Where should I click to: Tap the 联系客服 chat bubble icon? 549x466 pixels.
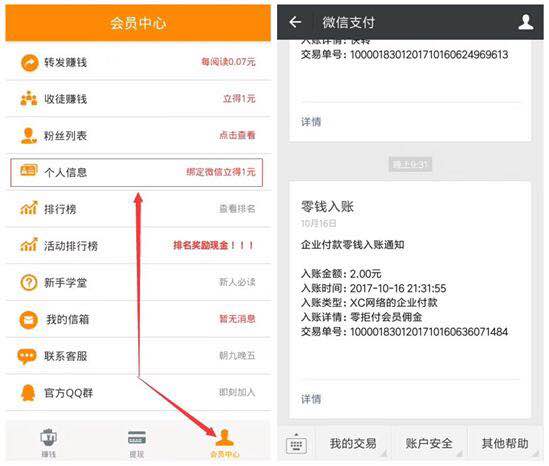pos(27,357)
